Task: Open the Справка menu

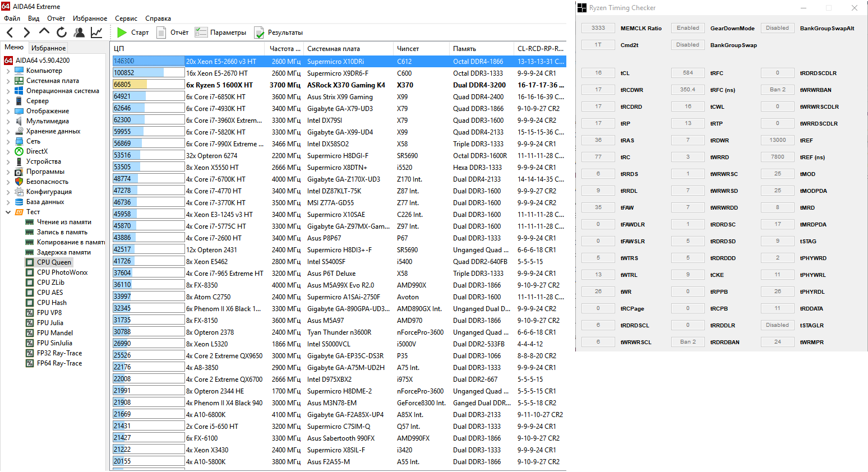Action: click(158, 18)
